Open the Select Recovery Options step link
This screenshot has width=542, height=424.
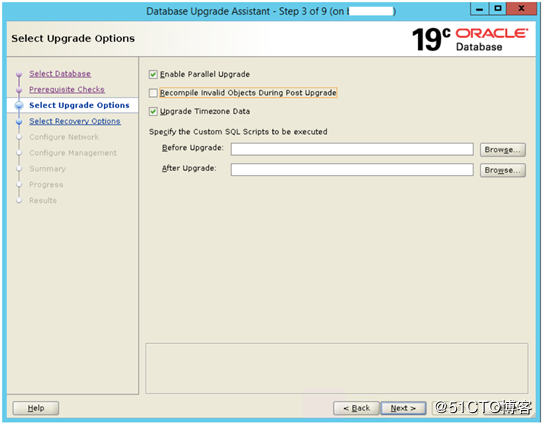coord(75,121)
